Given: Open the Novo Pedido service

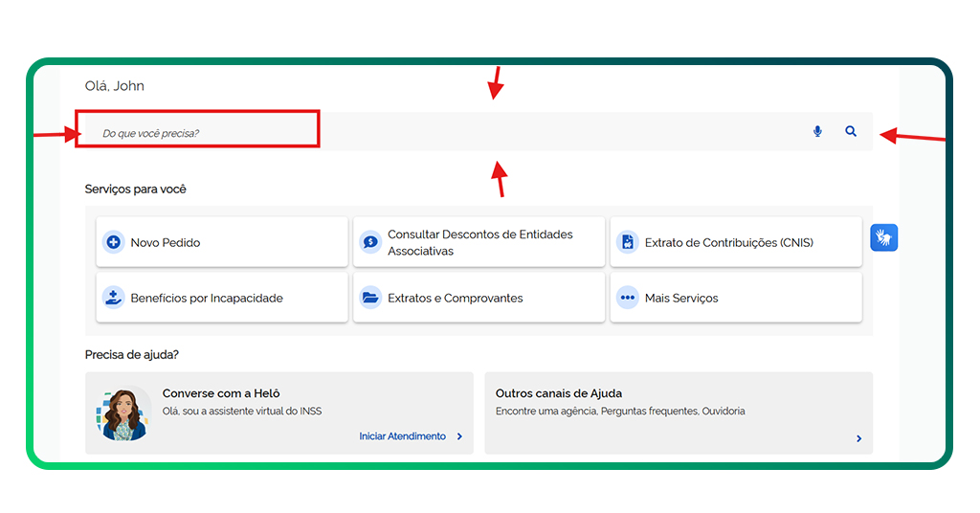Looking at the screenshot, I should pyautogui.click(x=222, y=242).
